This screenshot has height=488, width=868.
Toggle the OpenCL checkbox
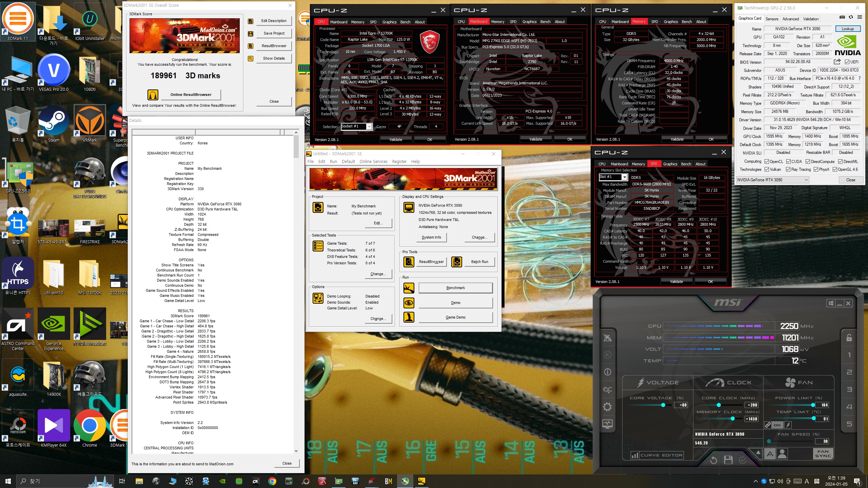[x=767, y=162]
